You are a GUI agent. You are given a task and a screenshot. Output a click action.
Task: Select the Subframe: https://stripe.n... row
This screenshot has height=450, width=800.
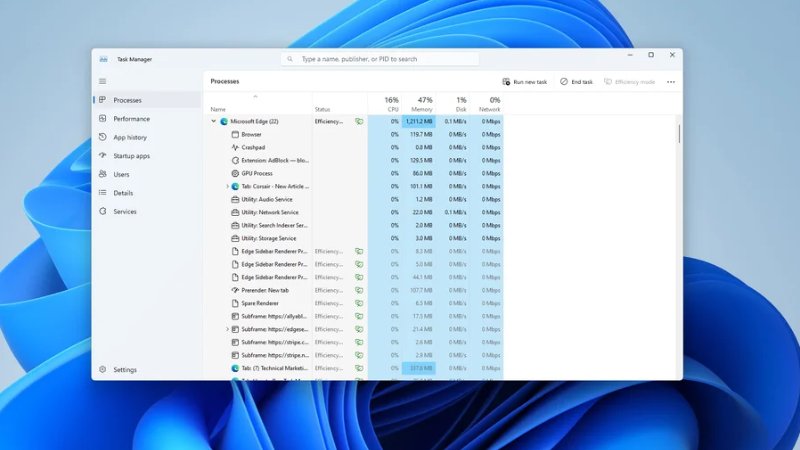pos(356,355)
